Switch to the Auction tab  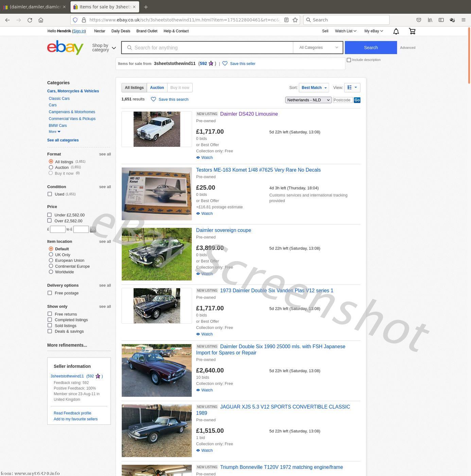click(x=157, y=88)
